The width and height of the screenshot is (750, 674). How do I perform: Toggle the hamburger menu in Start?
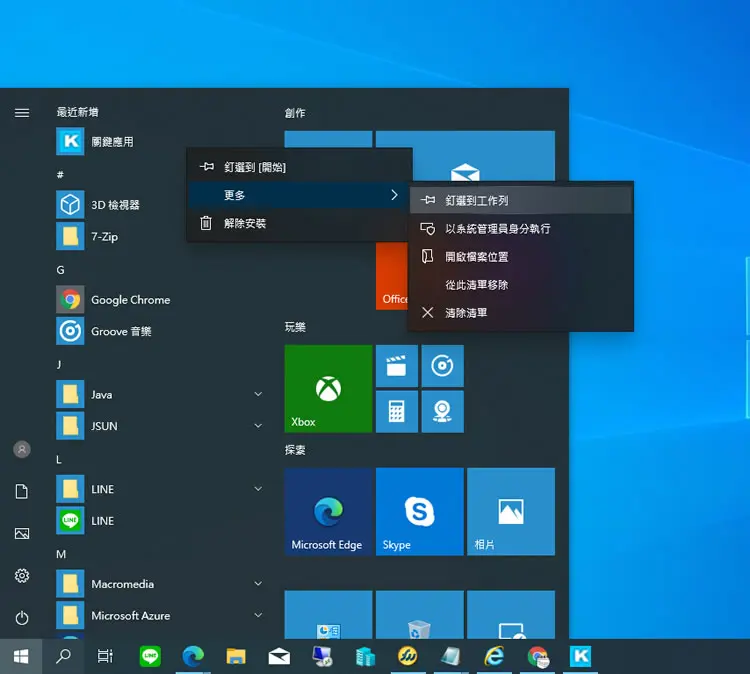(22, 113)
